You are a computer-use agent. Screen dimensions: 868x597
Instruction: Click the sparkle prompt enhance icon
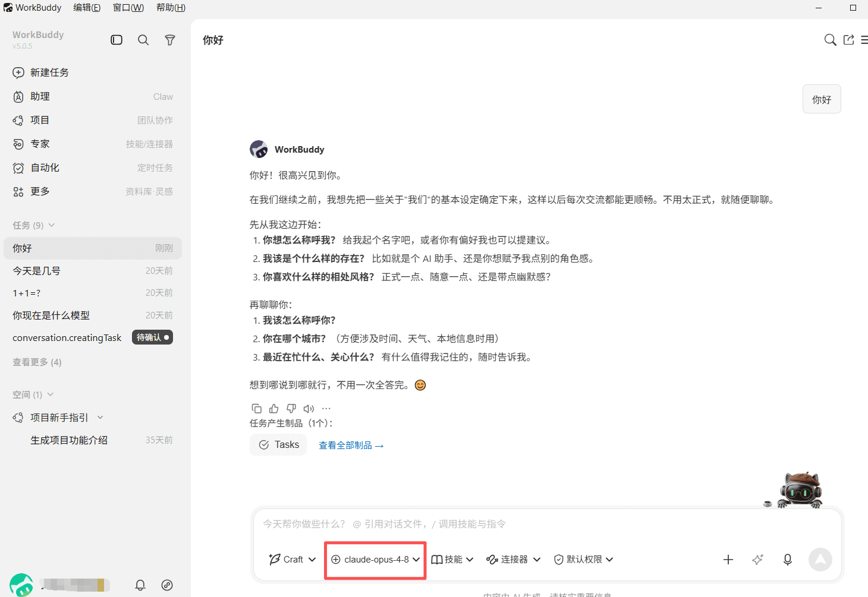coord(757,560)
